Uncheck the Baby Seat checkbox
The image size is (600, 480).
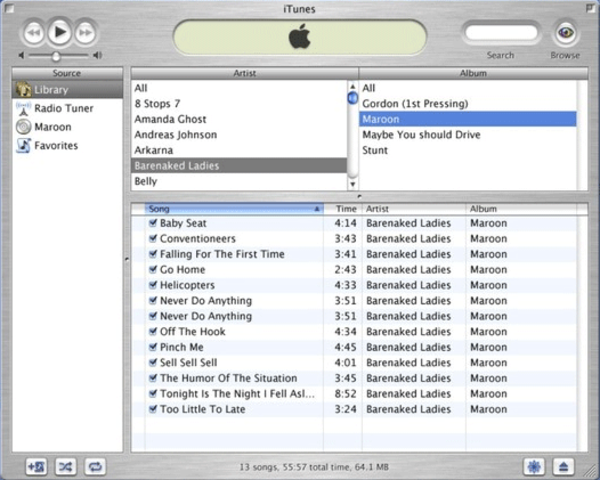pos(153,223)
